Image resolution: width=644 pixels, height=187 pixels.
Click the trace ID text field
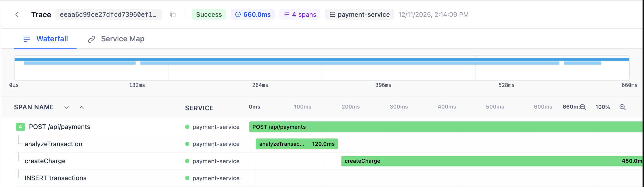coord(108,15)
